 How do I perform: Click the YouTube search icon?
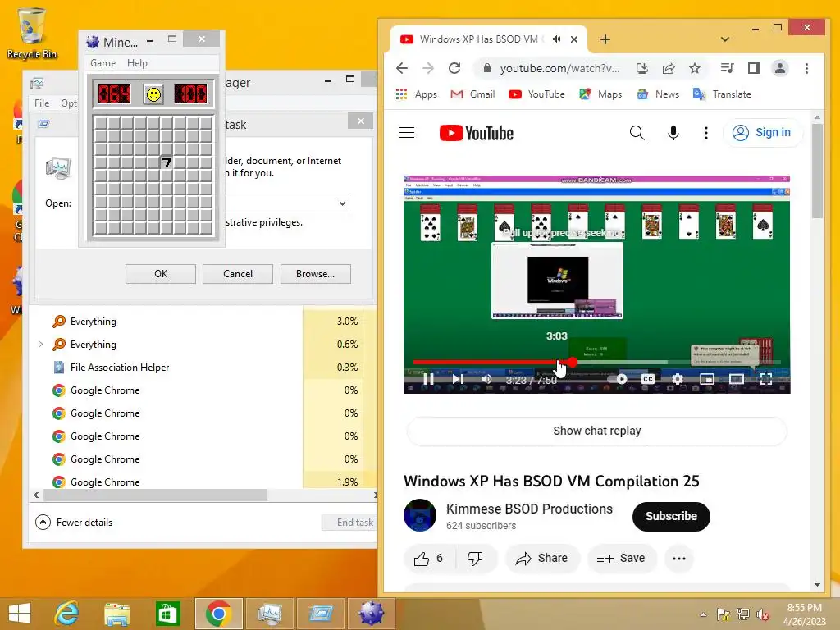point(637,132)
